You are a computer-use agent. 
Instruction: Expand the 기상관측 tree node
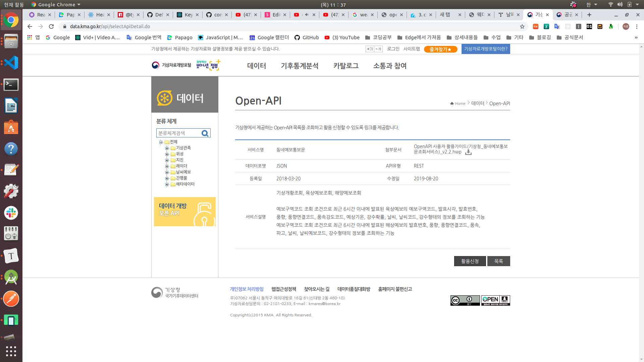(167, 148)
